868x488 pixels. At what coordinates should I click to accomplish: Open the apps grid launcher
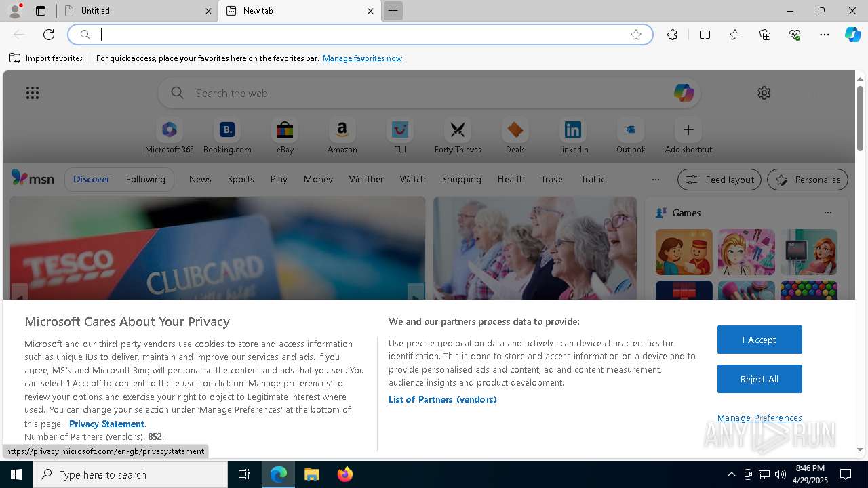pos(33,93)
